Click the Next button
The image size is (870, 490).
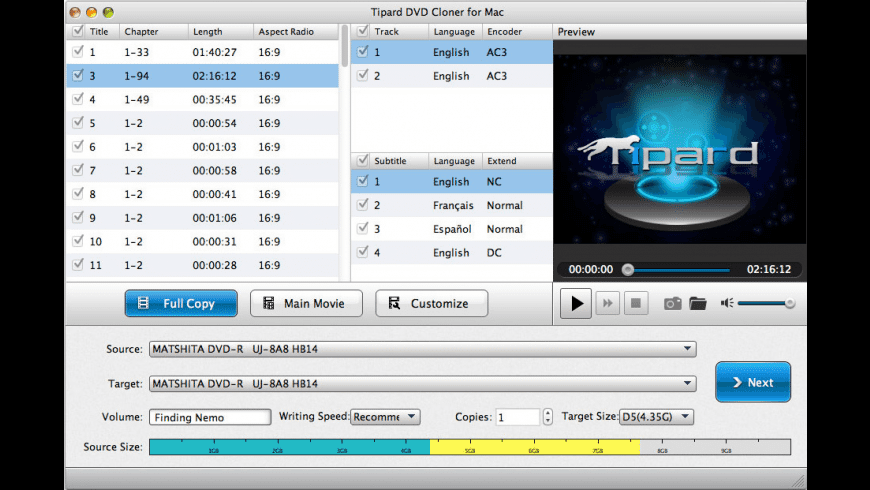(752, 382)
